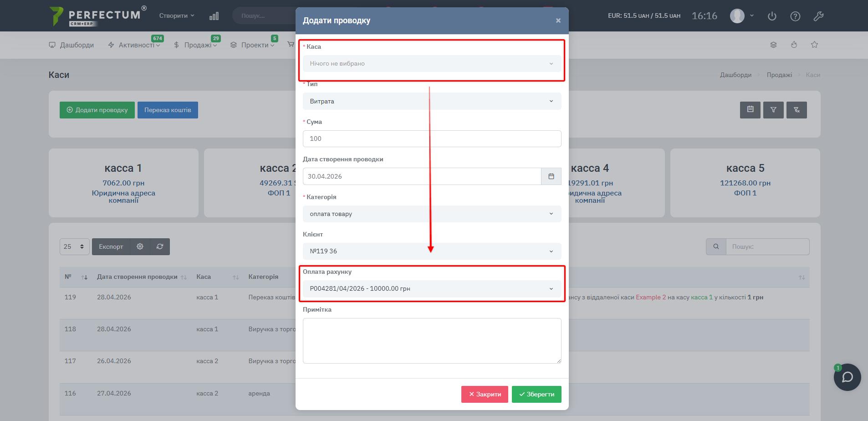The width and height of the screenshot is (868, 421).
Task: Open the statistics bar chart icon
Action: (214, 16)
